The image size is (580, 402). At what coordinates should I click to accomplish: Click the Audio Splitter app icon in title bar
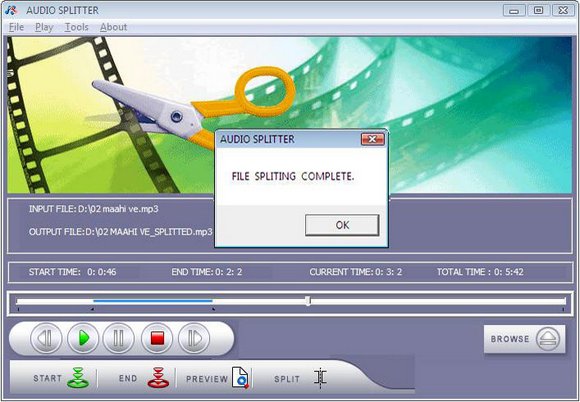(11, 10)
